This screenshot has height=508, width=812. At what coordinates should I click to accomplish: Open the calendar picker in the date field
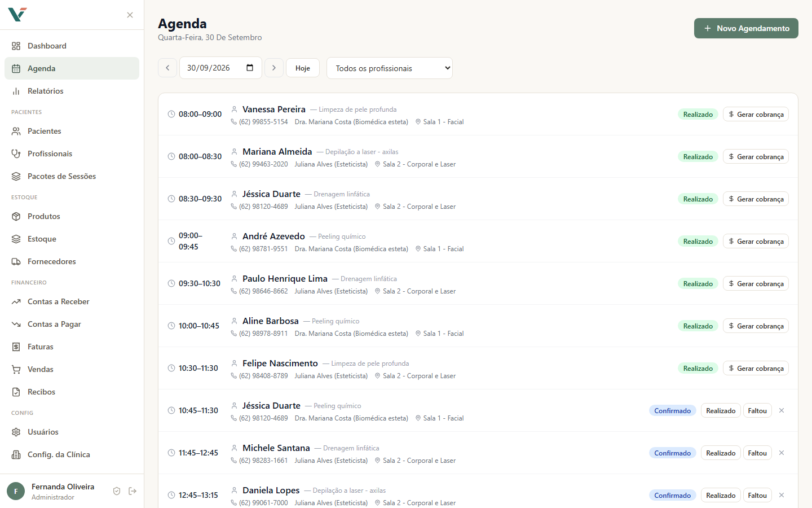pos(250,68)
